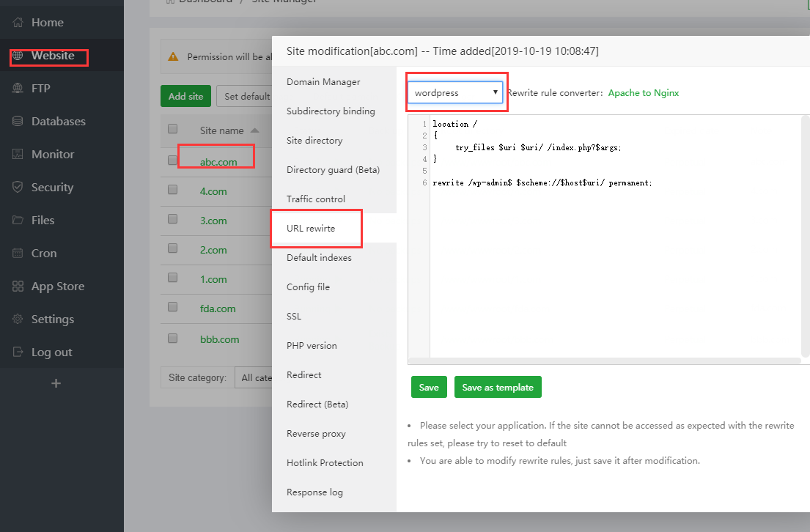The width and height of the screenshot is (810, 532).
Task: Click the Monitor chart icon
Action: [x=18, y=154]
